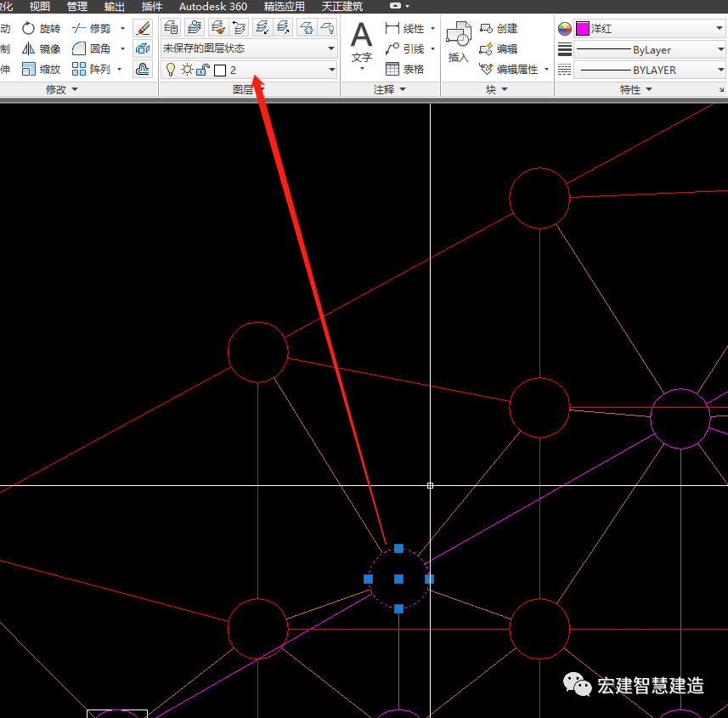Open the View (视图) ribbon tab

(39, 6)
